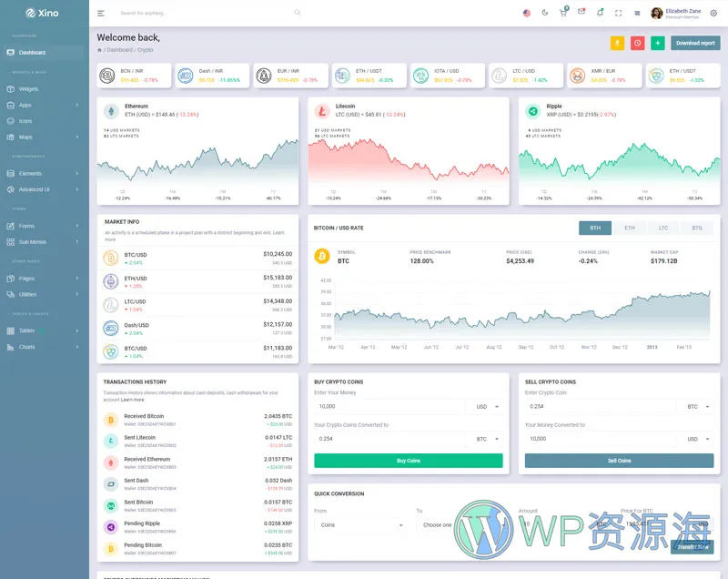728x579 pixels.
Task: Toggle dark mode with moon icon
Action: (545, 13)
